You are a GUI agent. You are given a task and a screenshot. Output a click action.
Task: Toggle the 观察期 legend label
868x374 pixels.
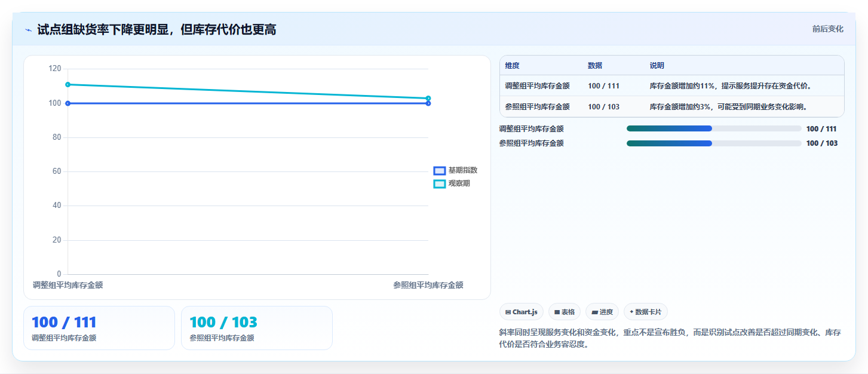point(459,184)
